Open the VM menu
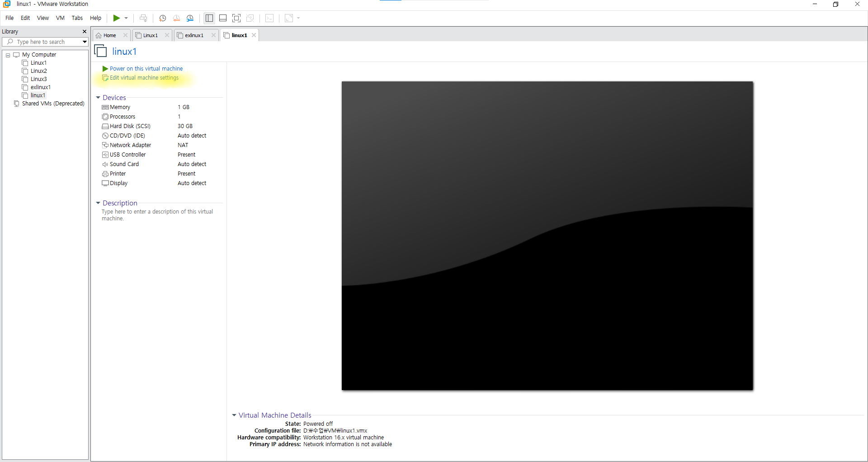Image resolution: width=868 pixels, height=462 pixels. pos(60,18)
